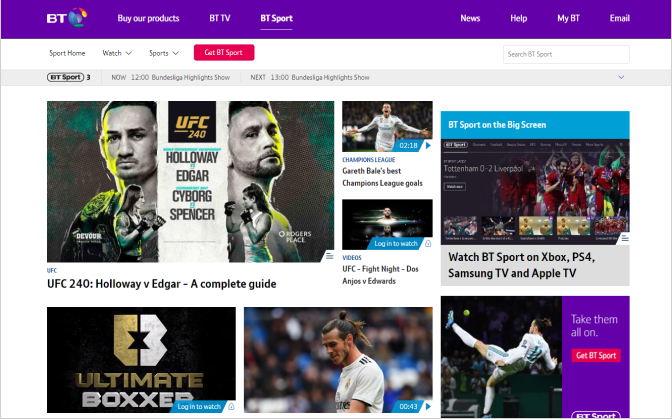Open UFC 240 Holloway v Edgar guide headline
The width and height of the screenshot is (672, 419).
click(x=162, y=284)
